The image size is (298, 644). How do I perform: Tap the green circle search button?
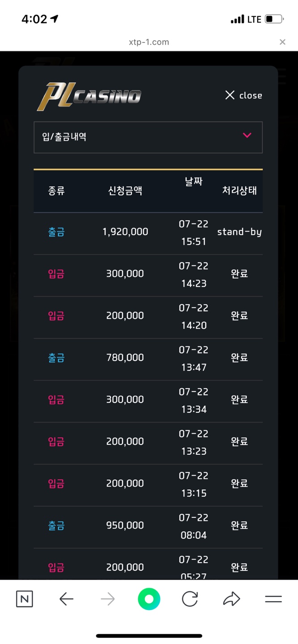pos(149,599)
